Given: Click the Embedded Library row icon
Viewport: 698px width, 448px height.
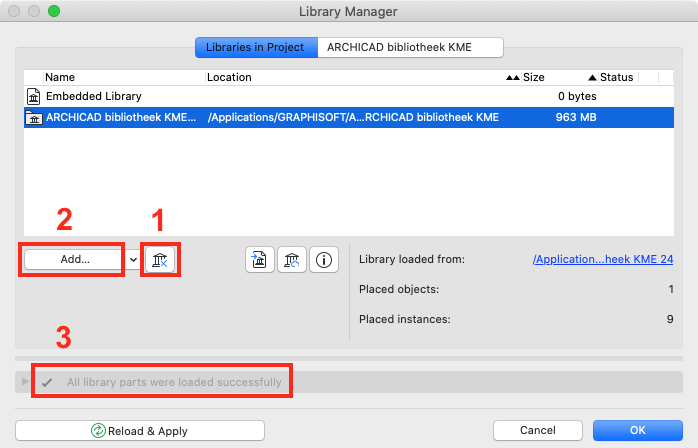Looking at the screenshot, I should [x=33, y=96].
